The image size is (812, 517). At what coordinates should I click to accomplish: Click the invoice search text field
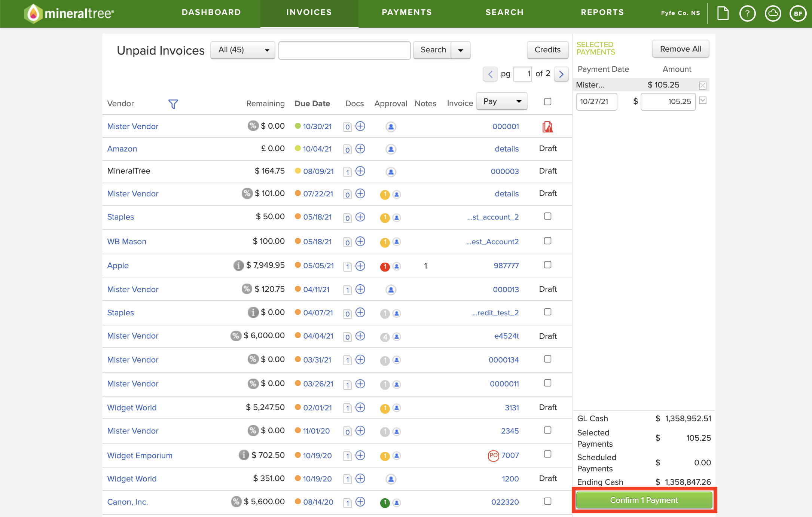coord(345,50)
